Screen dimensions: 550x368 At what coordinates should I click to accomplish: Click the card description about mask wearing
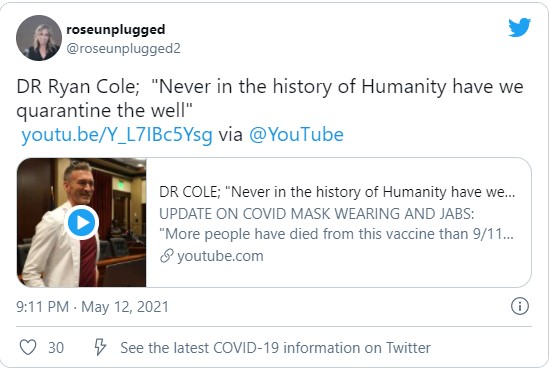tap(316, 214)
